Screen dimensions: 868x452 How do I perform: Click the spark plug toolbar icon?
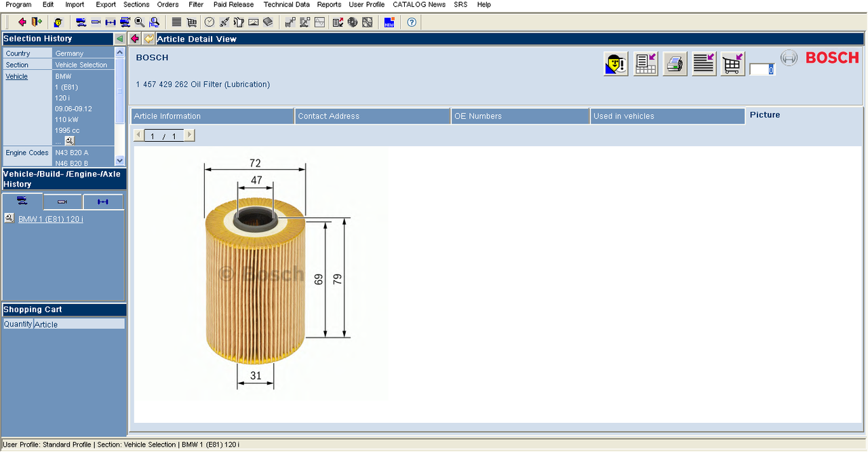click(x=224, y=22)
